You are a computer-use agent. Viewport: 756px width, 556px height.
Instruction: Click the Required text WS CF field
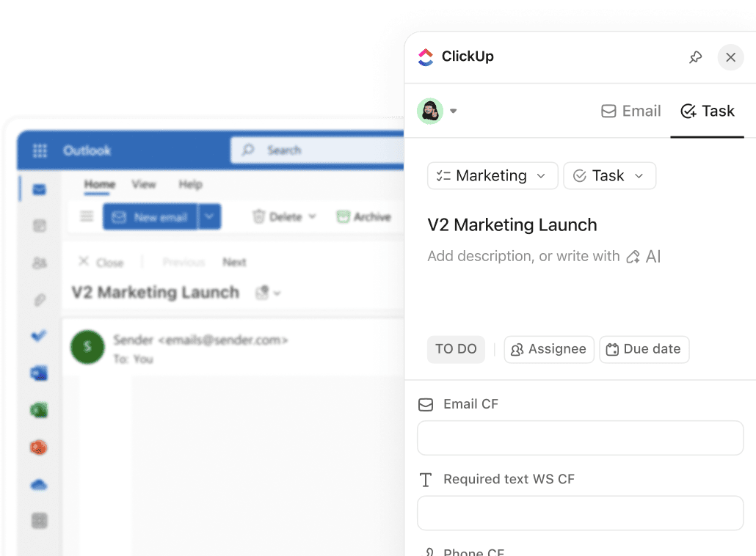580,513
